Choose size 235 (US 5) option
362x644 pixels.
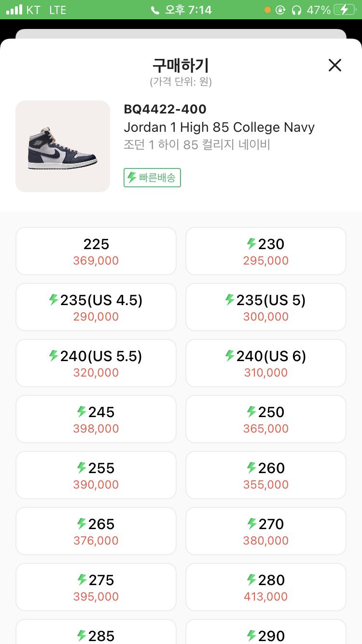pyautogui.click(x=266, y=307)
